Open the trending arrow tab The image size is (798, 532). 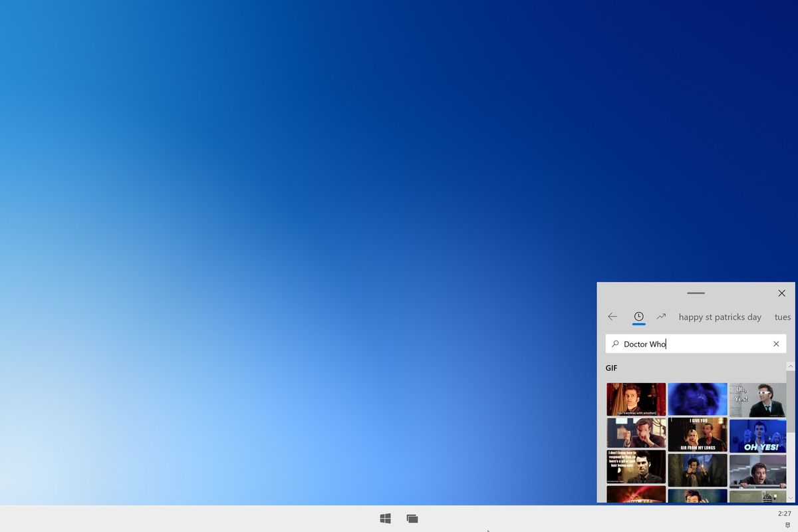(x=661, y=317)
